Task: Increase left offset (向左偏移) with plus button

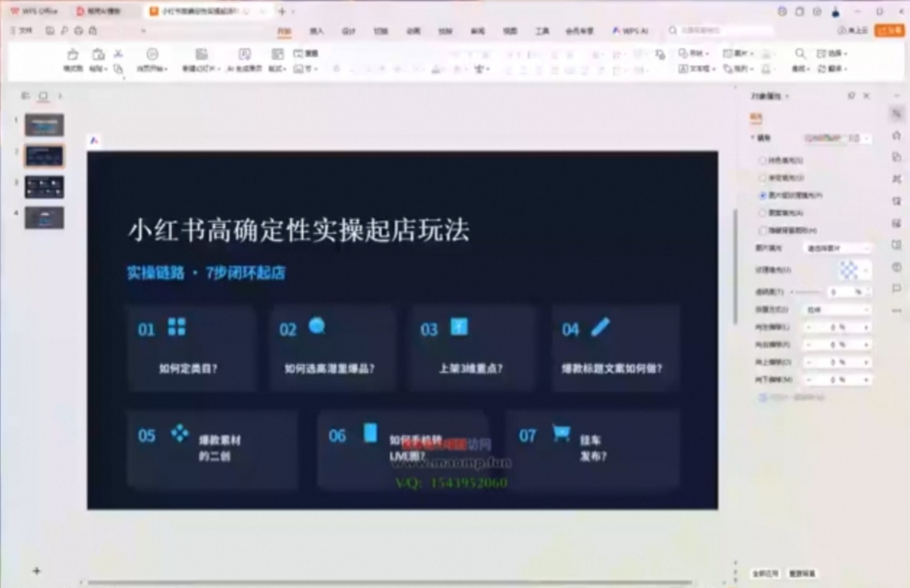Action: point(866,327)
